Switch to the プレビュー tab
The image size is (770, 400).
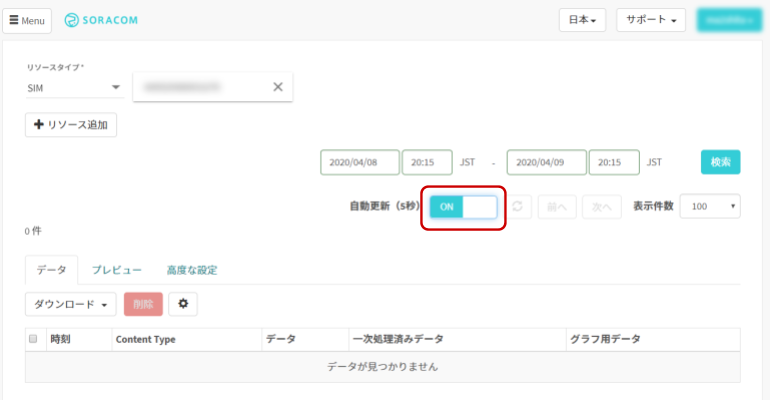coord(117,270)
